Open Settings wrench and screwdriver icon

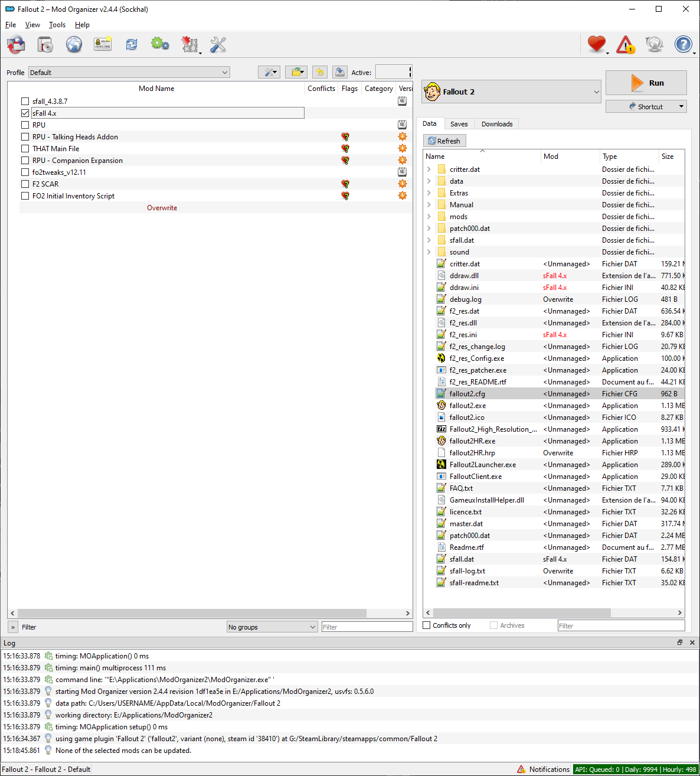(x=218, y=44)
